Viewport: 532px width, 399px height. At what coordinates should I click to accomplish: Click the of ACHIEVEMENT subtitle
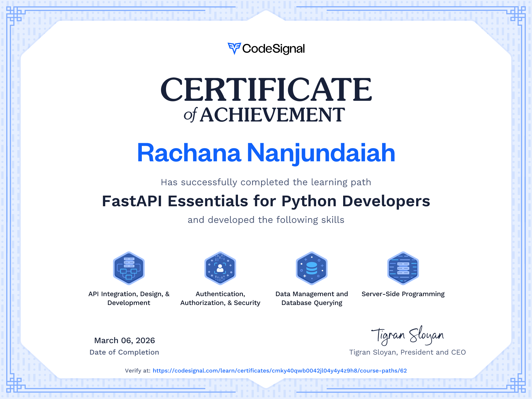coord(264,115)
